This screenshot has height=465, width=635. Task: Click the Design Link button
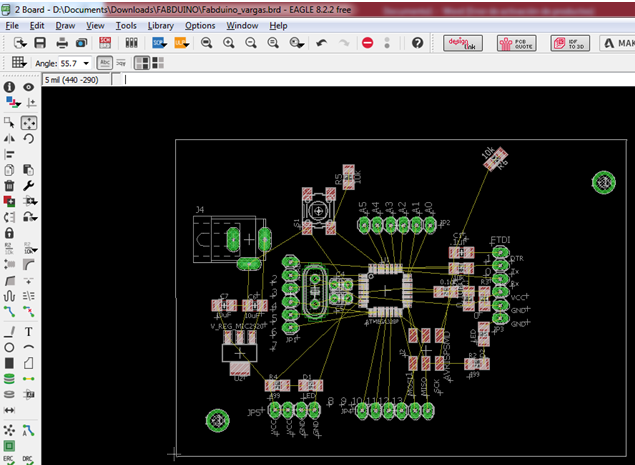point(463,43)
